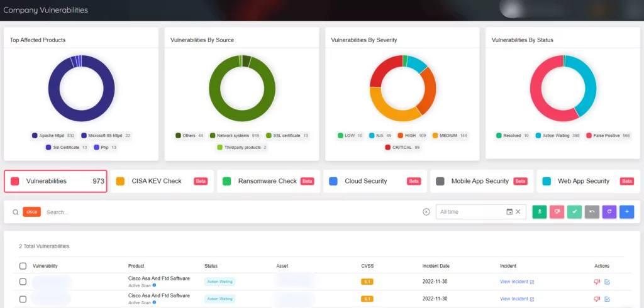This screenshot has height=308, width=644.
Task: Toggle MEDIUM severity legend entry
Action: [450, 136]
